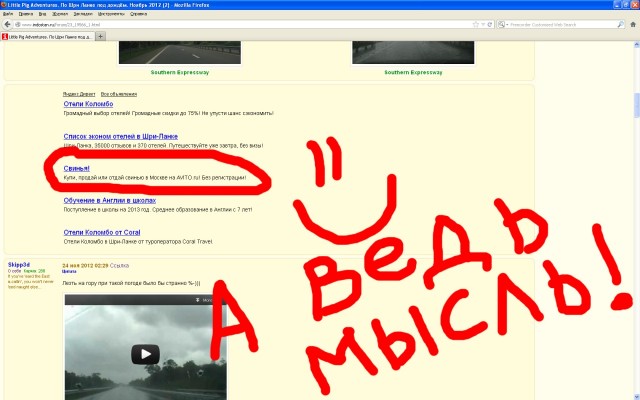Click the Цитата quote button
Screen dimensions: 640x400
[x=70, y=271]
